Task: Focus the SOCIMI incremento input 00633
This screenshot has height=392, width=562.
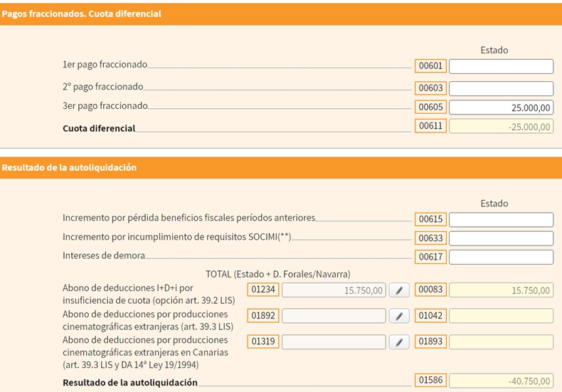Action: pyautogui.click(x=501, y=238)
